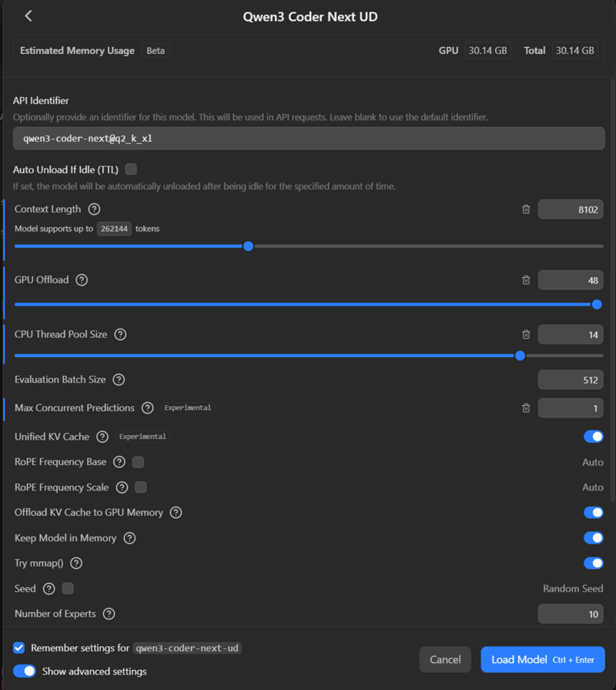Viewport: 616px width, 690px height.
Task: Click trash icon for CPU Thread Pool Size
Action: click(x=526, y=334)
